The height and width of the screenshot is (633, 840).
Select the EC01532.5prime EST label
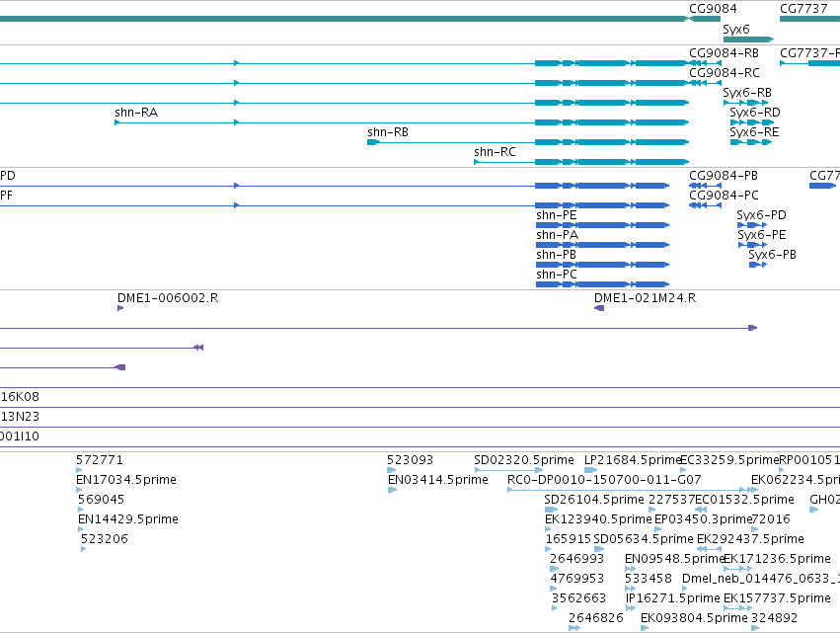tap(744, 500)
